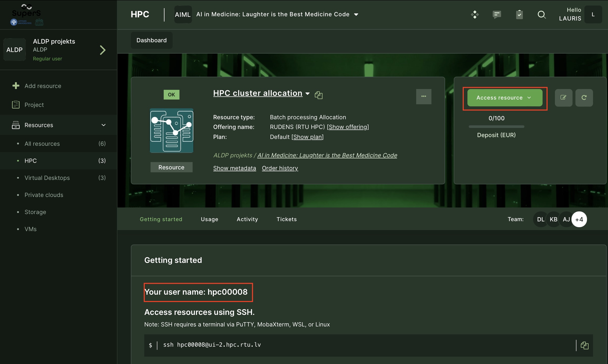The height and width of the screenshot is (364, 608).
Task: Open HPC cluster allocation title link
Action: point(258,93)
